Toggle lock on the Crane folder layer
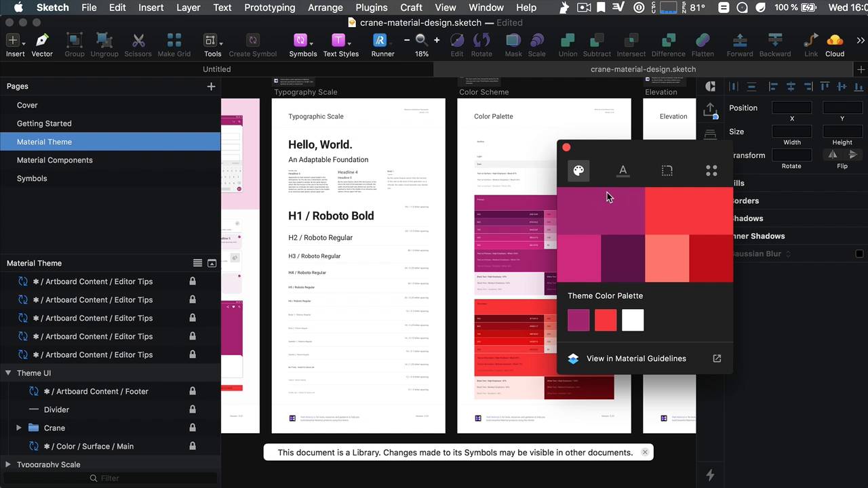Image resolution: width=868 pixels, height=488 pixels. point(193,428)
